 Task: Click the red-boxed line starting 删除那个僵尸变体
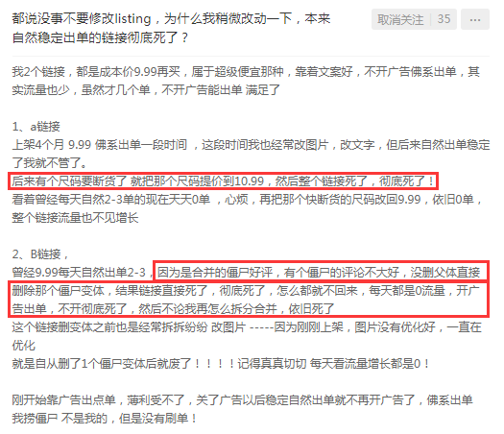[x=246, y=291]
